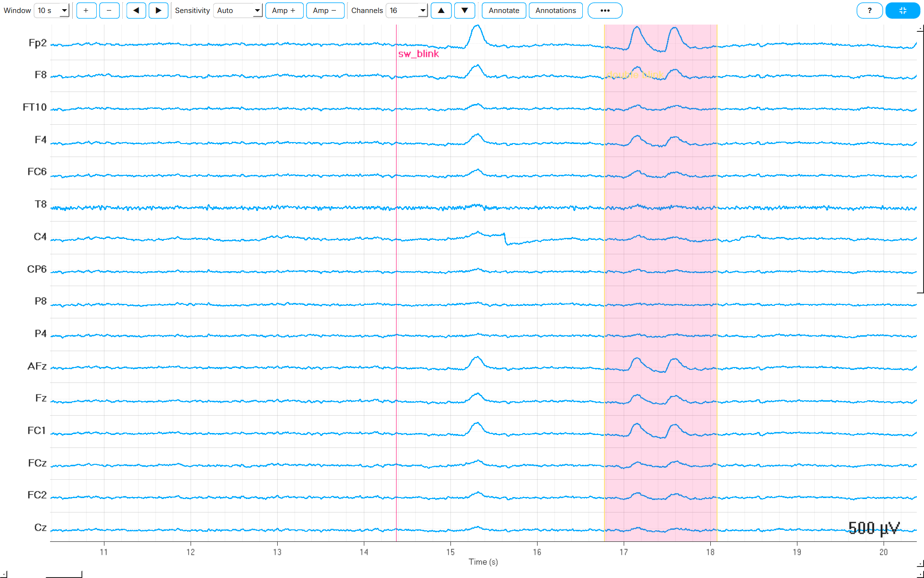The width and height of the screenshot is (924, 578).
Task: Click the AFz channel label
Action: click(37, 366)
